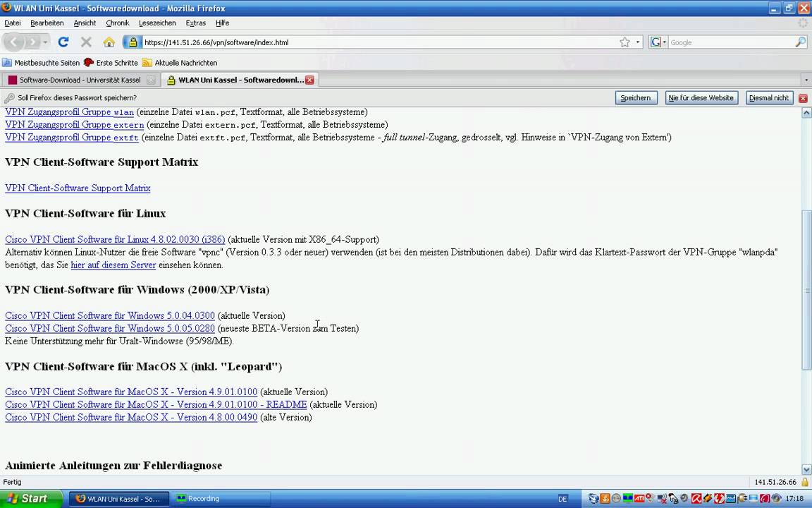
Task: Focus the Google search box
Action: coord(731,42)
